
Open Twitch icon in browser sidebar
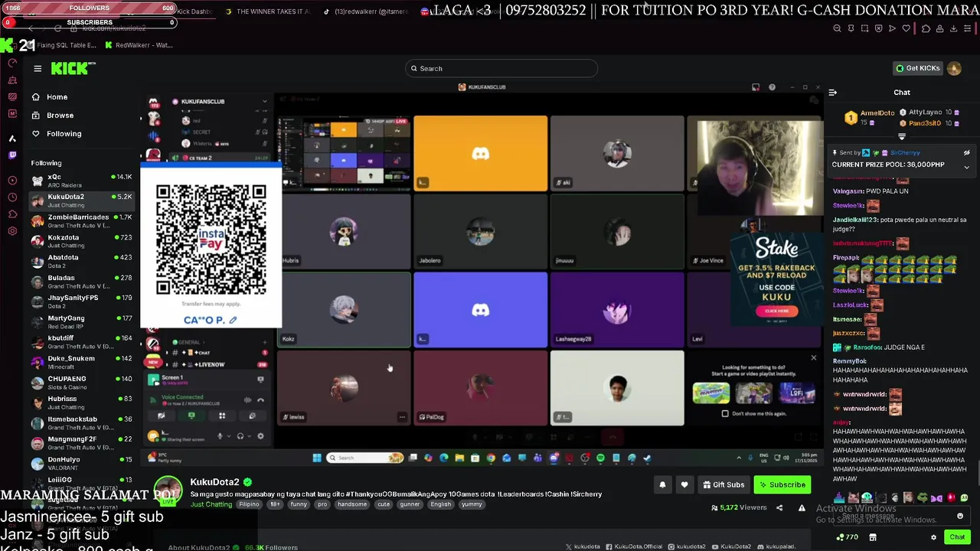pos(12,155)
